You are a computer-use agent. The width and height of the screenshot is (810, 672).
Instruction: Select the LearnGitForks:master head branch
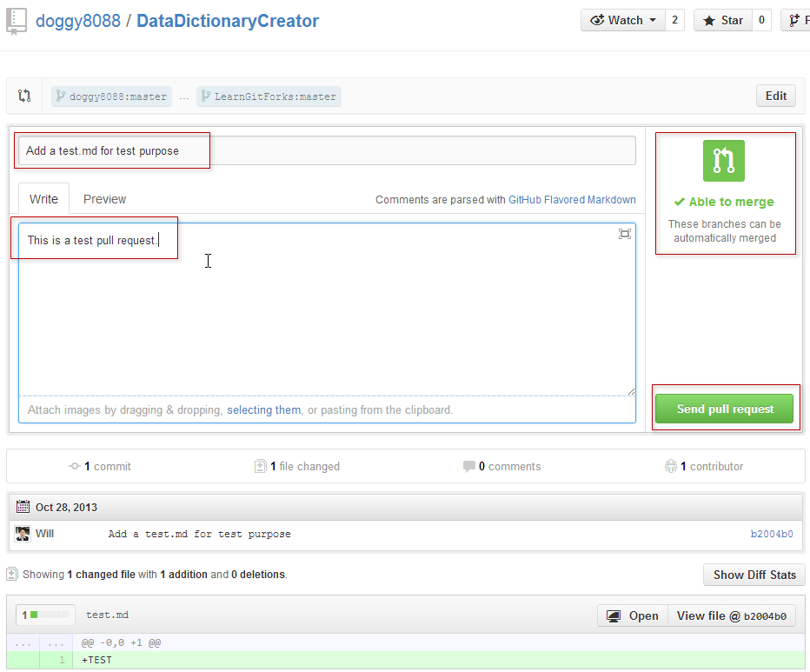(269, 96)
